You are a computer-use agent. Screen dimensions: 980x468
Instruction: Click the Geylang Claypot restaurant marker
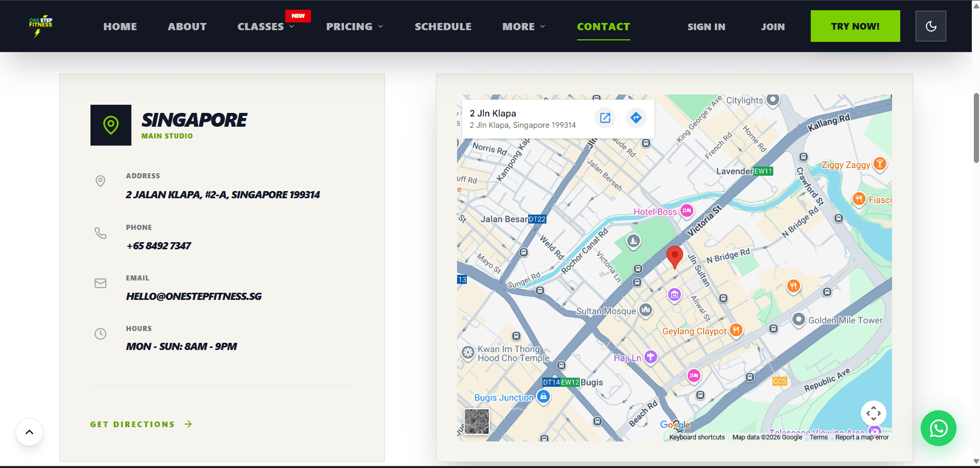tap(736, 330)
